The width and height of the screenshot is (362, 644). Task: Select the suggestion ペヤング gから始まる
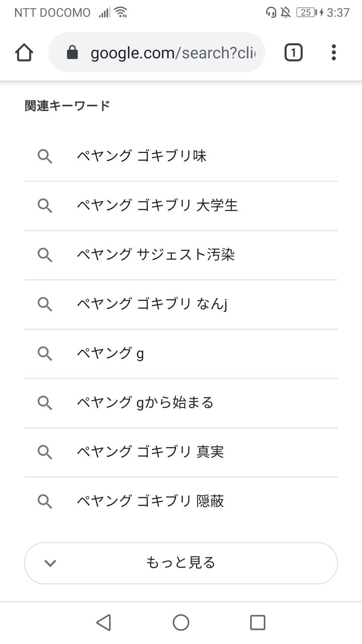pos(146,403)
